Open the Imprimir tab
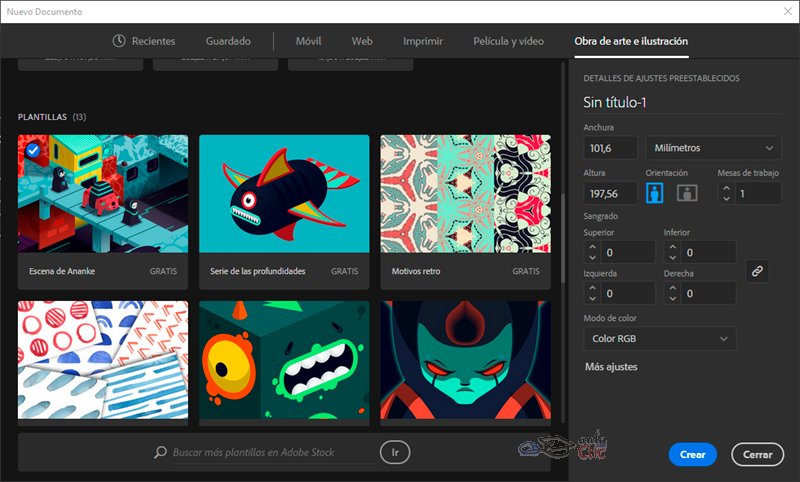 (x=423, y=41)
